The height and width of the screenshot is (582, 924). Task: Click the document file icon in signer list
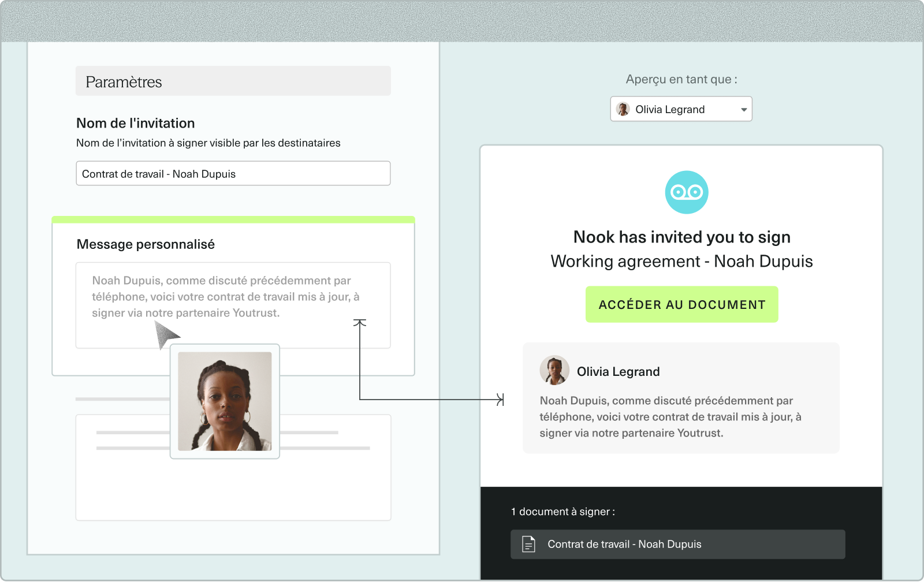coord(528,544)
